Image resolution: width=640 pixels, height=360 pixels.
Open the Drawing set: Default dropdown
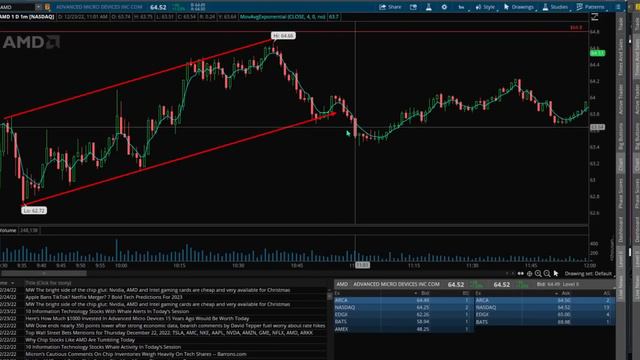coord(588,273)
